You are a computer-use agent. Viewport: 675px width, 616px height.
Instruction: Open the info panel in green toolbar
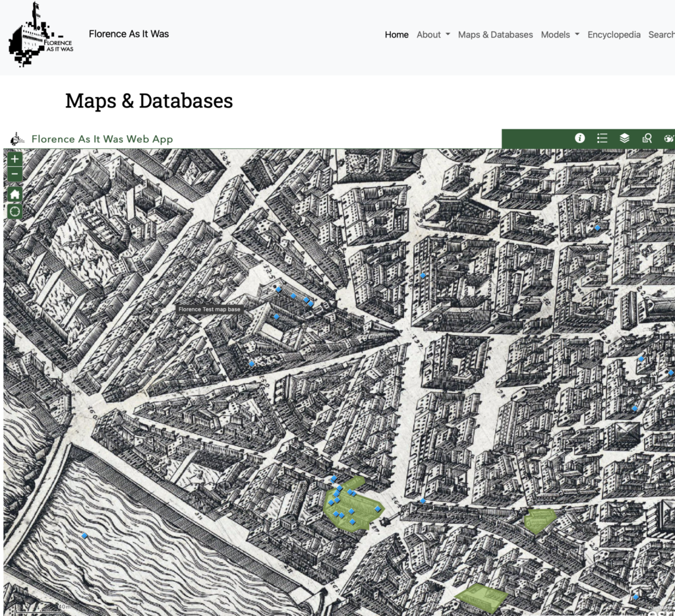pyautogui.click(x=580, y=139)
